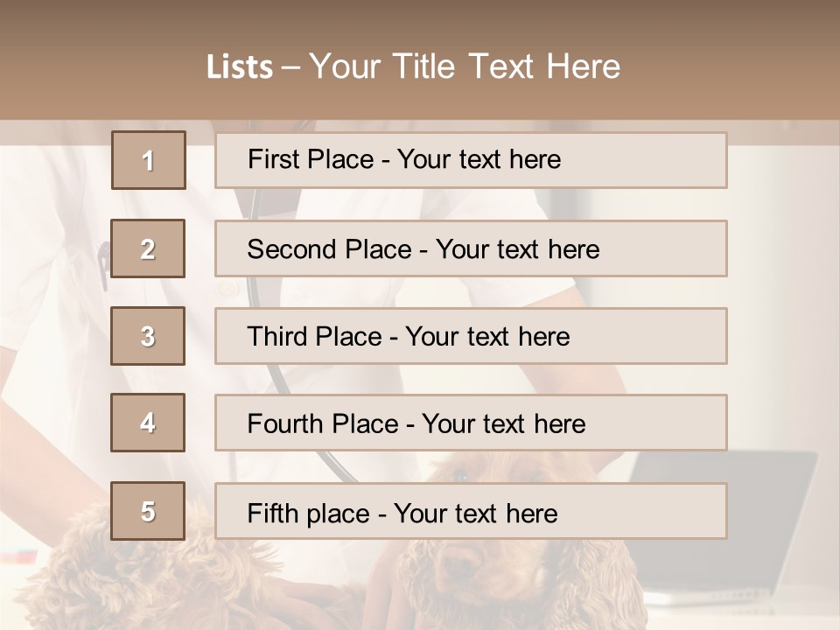Image resolution: width=840 pixels, height=630 pixels.
Task: Click the Fourth Place text box
Action: tap(471, 423)
